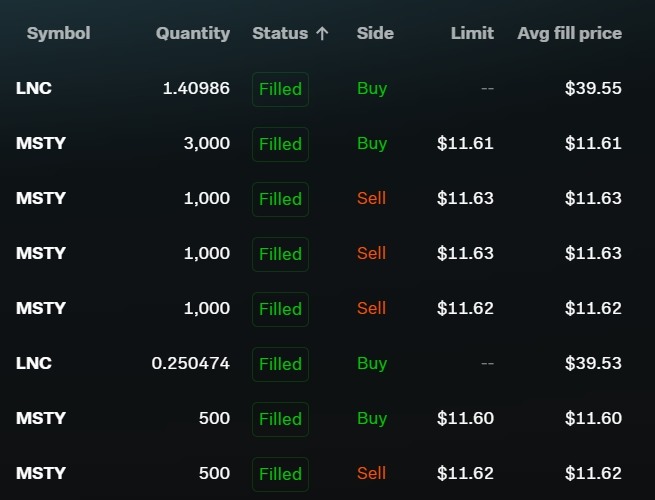Image resolution: width=655 pixels, height=500 pixels.
Task: Open MSTY symbol in the 3,000 quantity row
Action: pos(41,143)
